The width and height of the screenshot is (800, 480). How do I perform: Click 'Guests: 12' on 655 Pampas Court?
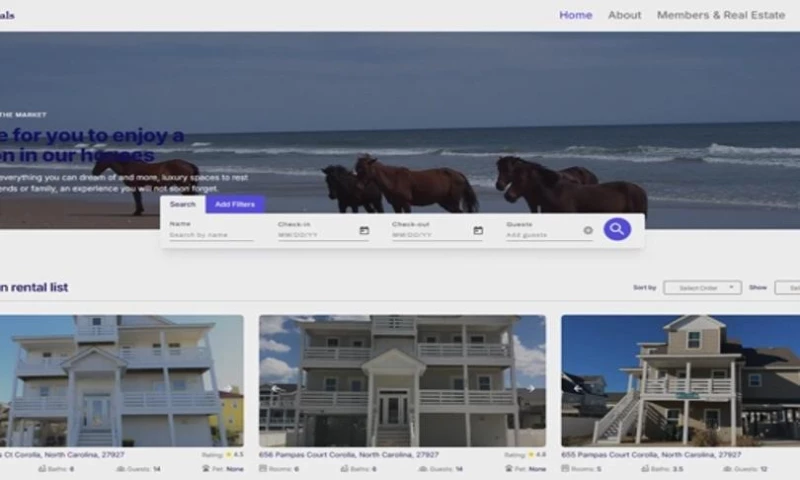[x=745, y=469]
